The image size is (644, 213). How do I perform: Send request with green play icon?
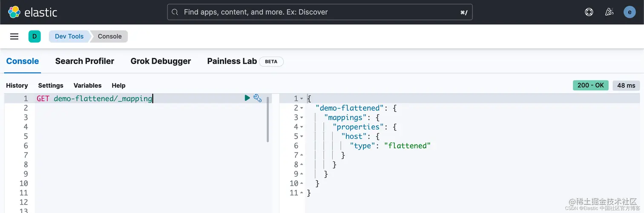point(247,98)
